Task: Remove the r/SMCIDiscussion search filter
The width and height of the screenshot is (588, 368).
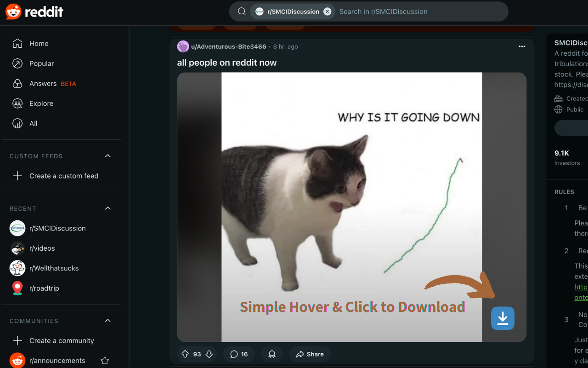Action: click(327, 11)
